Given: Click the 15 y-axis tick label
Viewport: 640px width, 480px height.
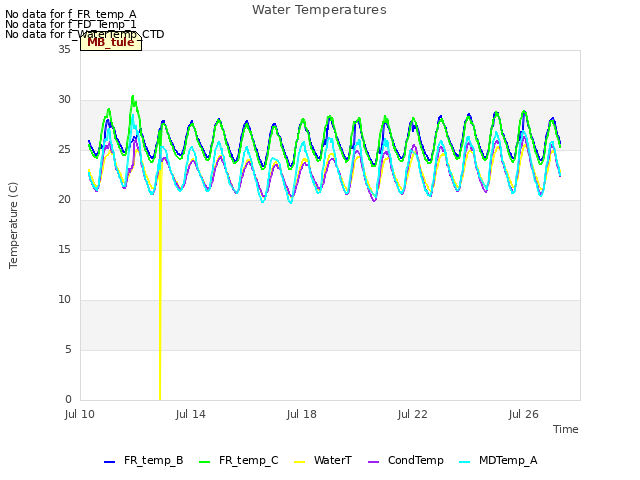Looking at the screenshot, I should tap(64, 249).
